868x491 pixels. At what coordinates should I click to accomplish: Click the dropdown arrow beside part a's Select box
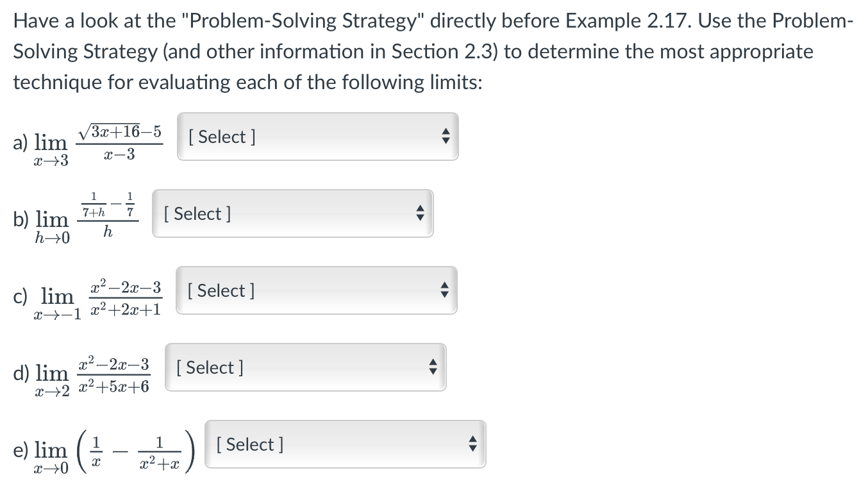click(447, 136)
